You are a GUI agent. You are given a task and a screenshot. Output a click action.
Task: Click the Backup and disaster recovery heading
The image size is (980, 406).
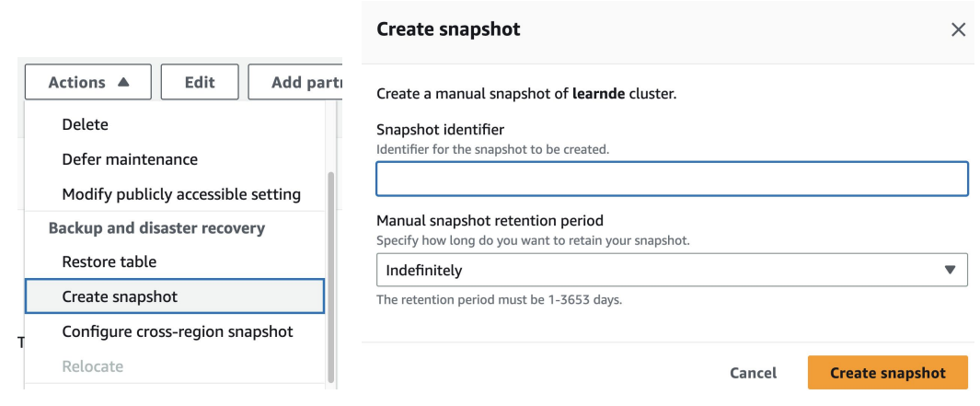(156, 227)
